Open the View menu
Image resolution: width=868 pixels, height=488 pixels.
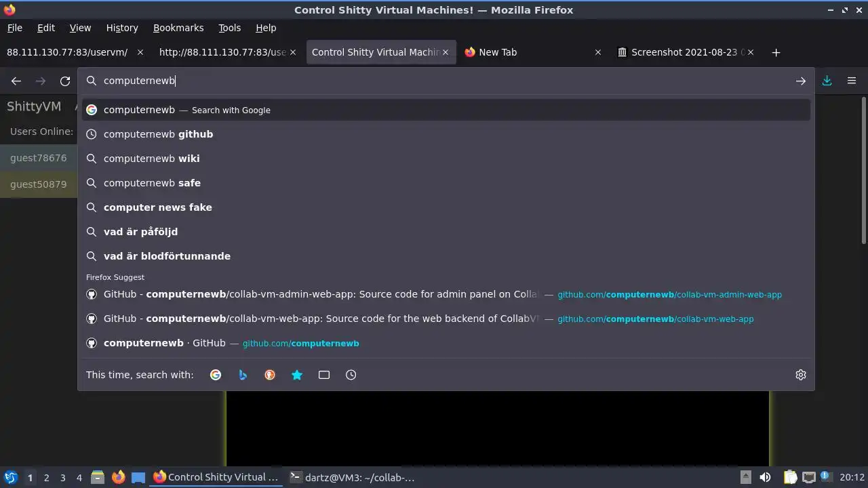tap(80, 28)
